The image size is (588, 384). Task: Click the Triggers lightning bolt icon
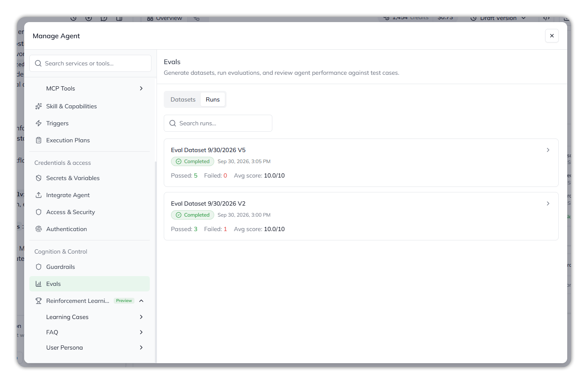coord(39,123)
